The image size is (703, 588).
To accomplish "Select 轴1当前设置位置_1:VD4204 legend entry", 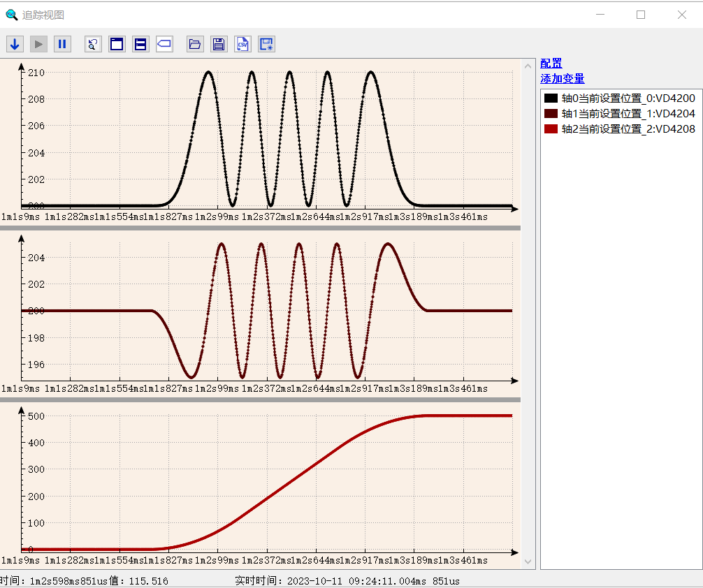I will point(620,113).
